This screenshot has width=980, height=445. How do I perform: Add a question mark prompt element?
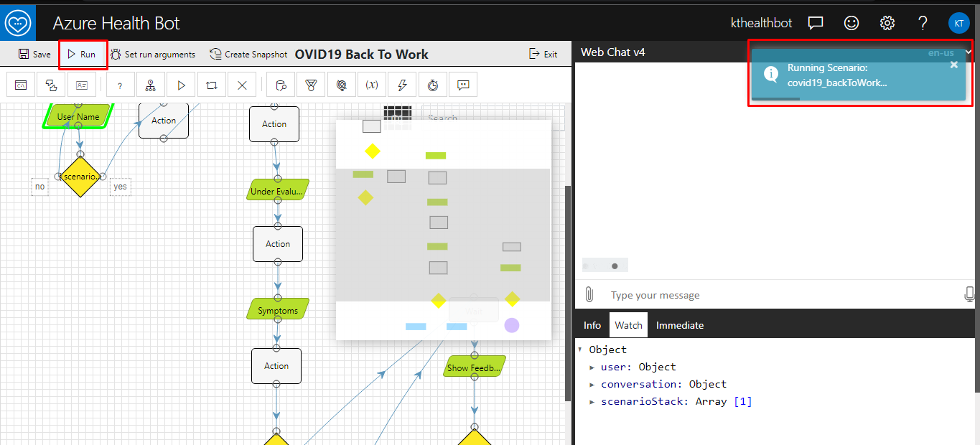point(120,85)
